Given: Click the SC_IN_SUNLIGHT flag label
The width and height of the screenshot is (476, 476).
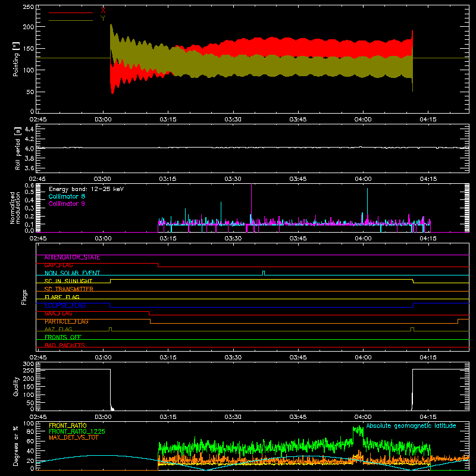Looking at the screenshot, I should (x=68, y=281).
